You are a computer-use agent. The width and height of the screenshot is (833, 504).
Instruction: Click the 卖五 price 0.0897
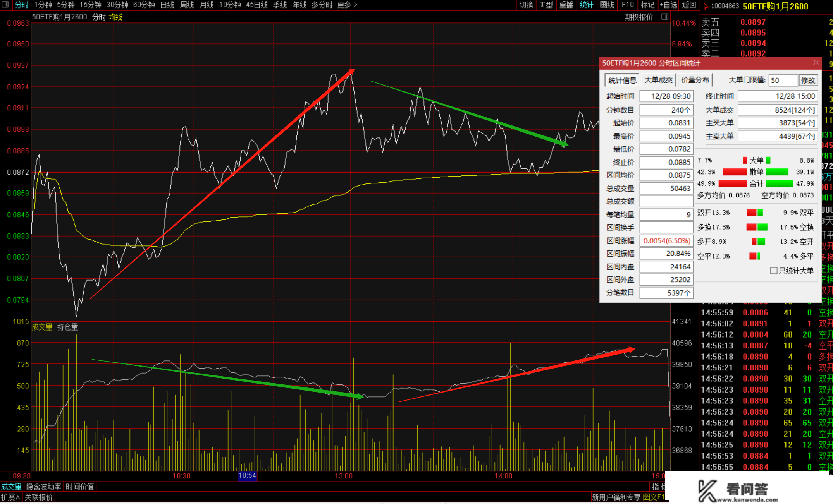(x=753, y=22)
